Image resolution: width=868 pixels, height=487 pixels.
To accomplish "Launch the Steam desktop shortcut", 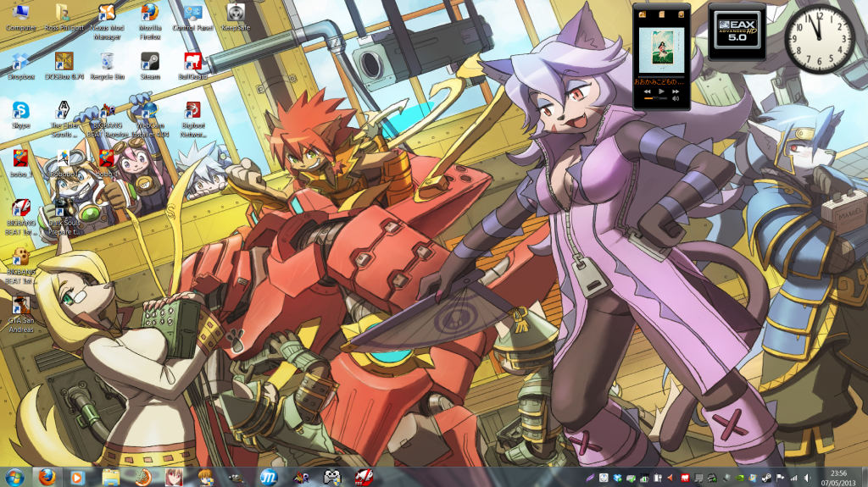I will (150, 66).
